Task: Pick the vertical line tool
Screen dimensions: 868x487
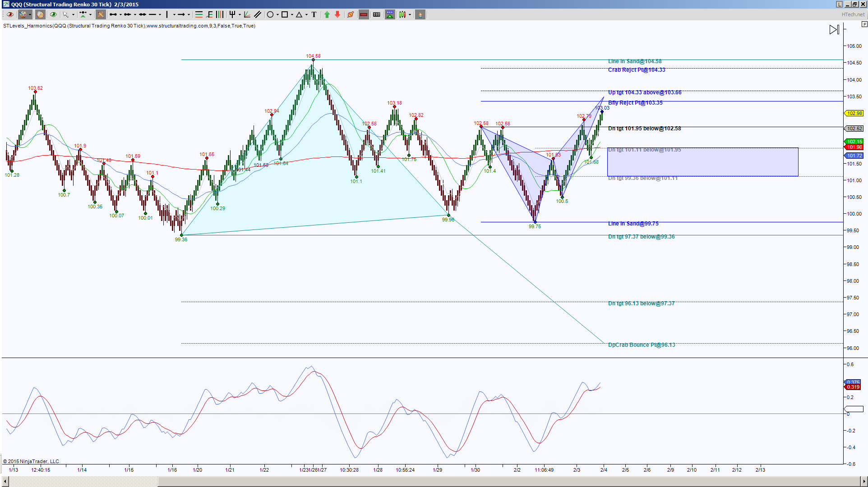Action: point(167,14)
